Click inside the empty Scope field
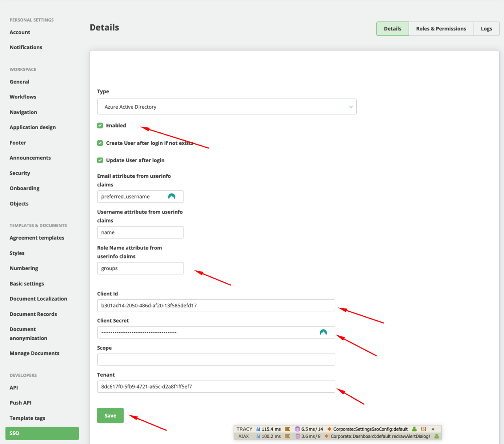Screen dimensions: 504x444 [216, 359]
